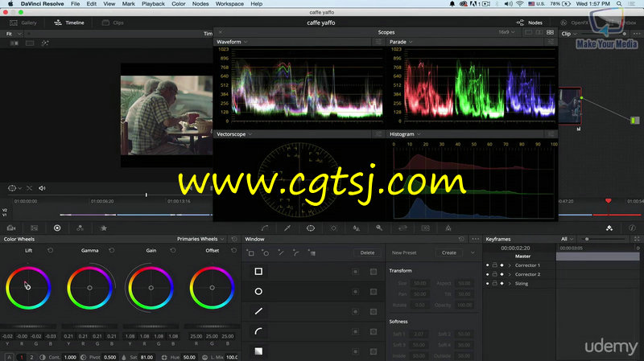
Task: Toggle the Timeline panel tab
Action: 69,23
